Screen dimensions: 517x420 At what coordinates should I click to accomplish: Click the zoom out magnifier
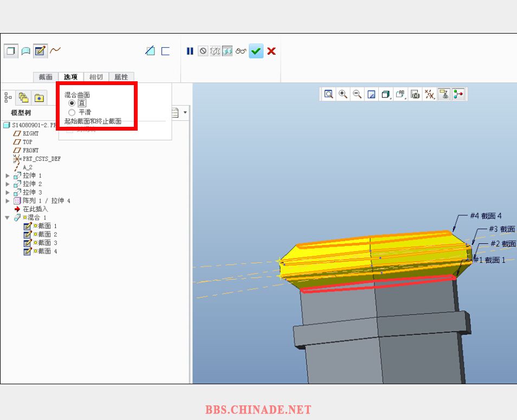pos(357,94)
